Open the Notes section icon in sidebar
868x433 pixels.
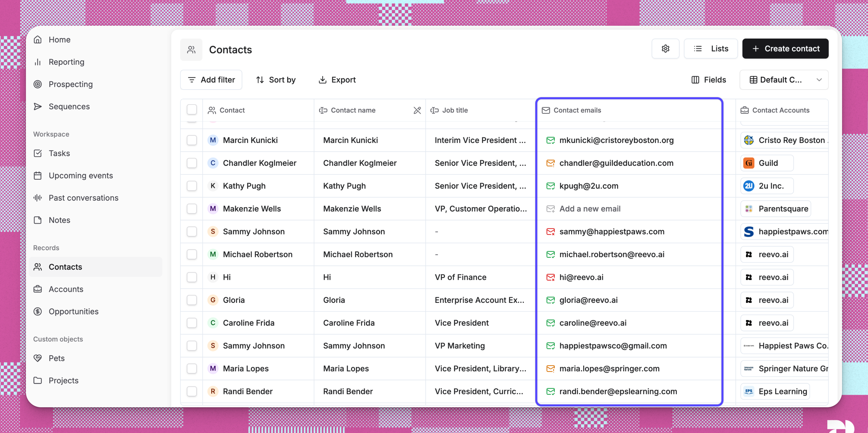pos(38,220)
